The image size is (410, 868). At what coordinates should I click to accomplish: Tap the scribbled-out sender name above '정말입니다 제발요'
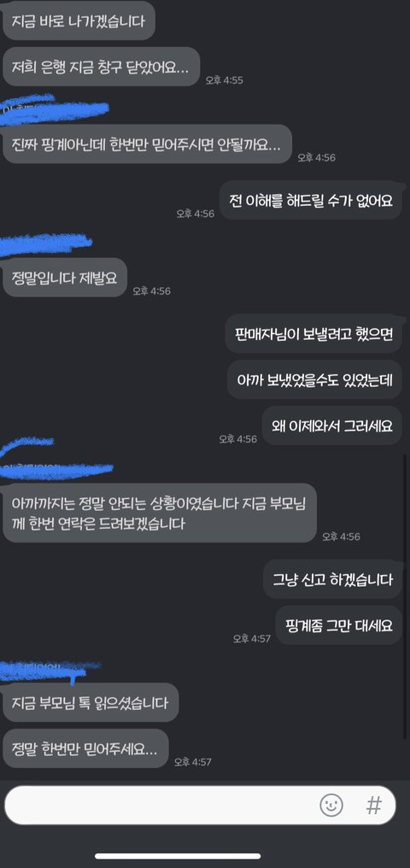coord(45,244)
